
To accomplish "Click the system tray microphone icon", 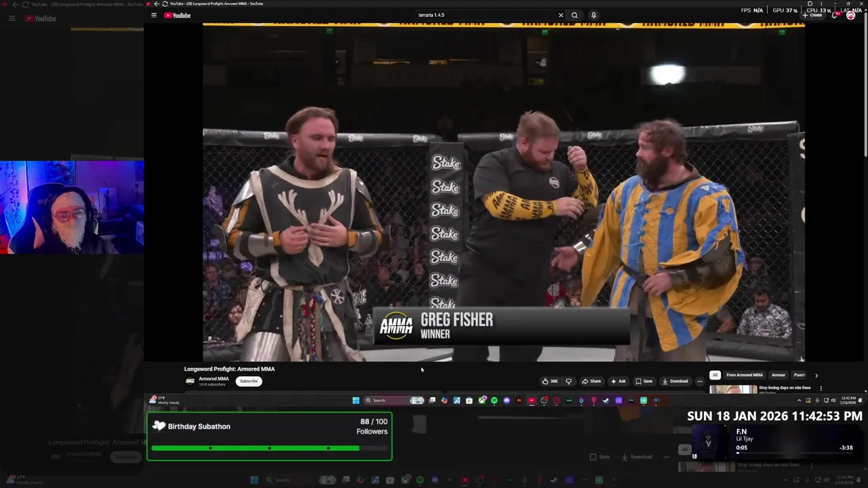I will pos(817,401).
